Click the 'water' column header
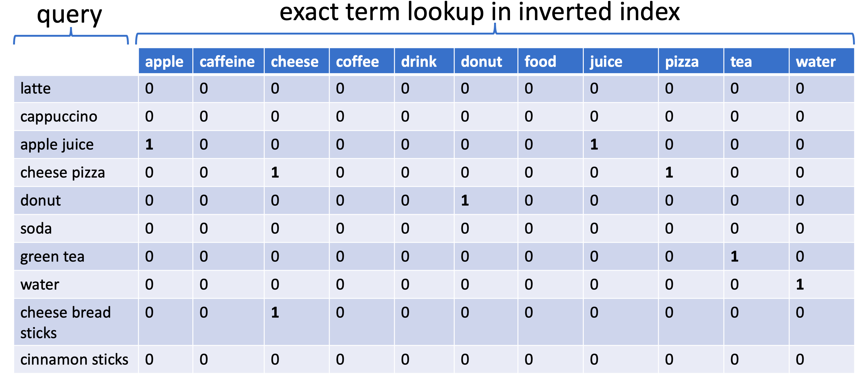This screenshot has width=868, height=389. (822, 61)
